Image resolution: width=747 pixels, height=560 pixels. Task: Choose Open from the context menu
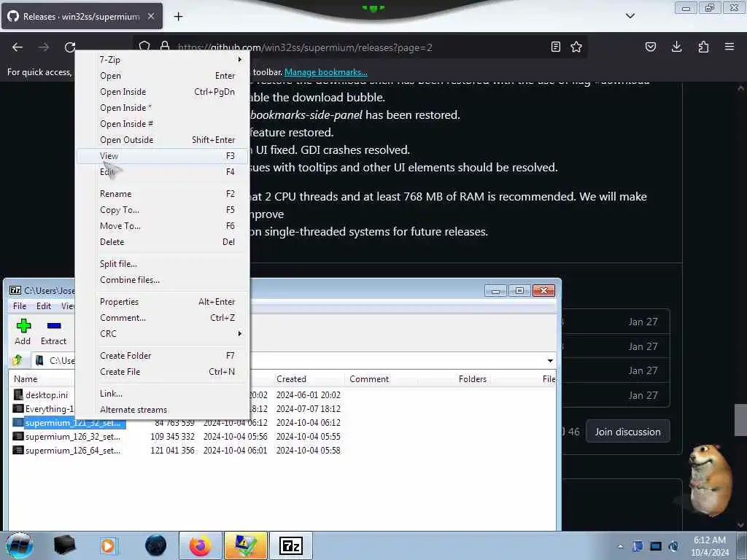163,76
